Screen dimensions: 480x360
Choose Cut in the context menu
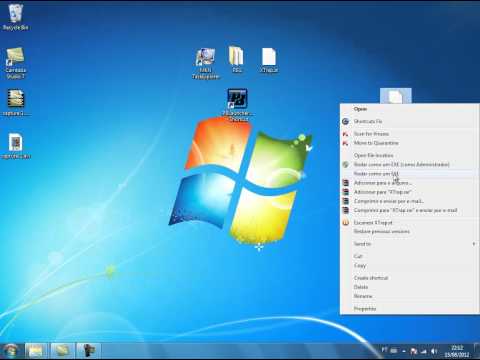pyautogui.click(x=409, y=256)
